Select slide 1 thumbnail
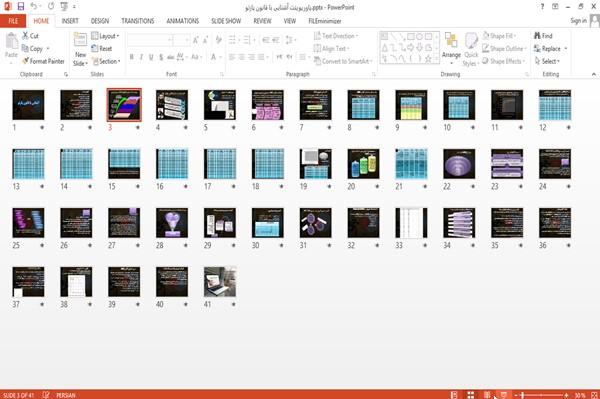This screenshot has width=600, height=399. pos(28,105)
